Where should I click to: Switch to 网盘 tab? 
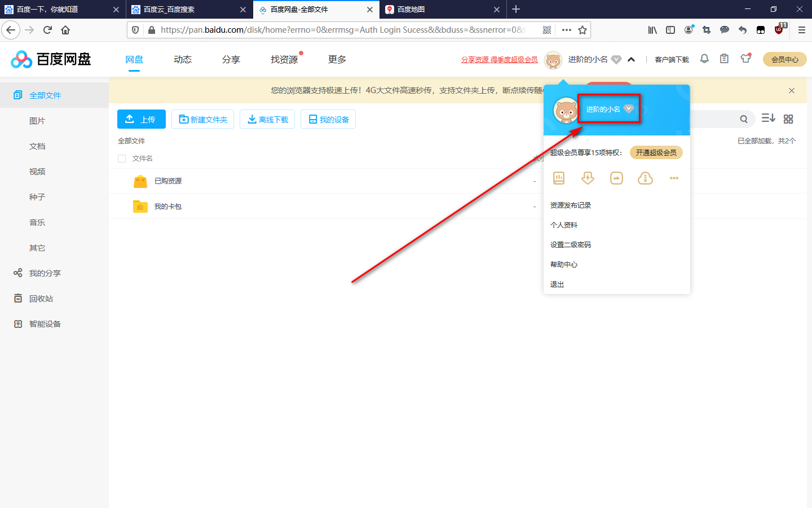pos(134,59)
